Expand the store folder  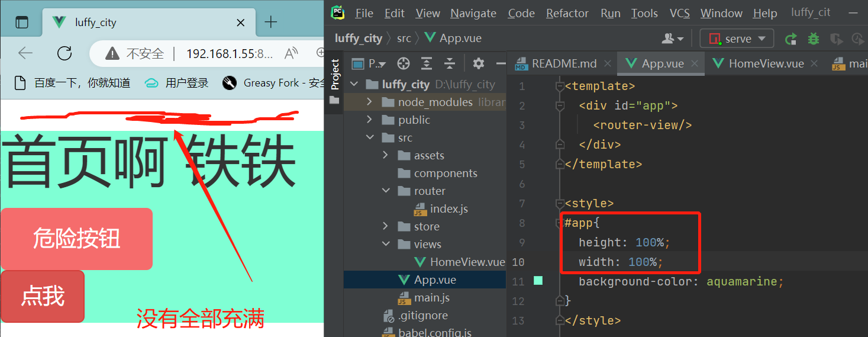386,226
